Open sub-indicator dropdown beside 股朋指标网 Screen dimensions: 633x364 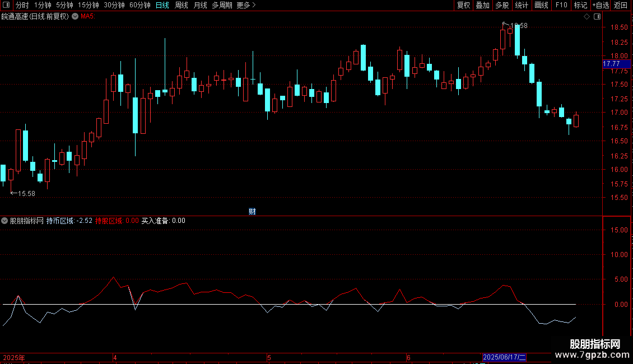pyautogui.click(x=4, y=221)
